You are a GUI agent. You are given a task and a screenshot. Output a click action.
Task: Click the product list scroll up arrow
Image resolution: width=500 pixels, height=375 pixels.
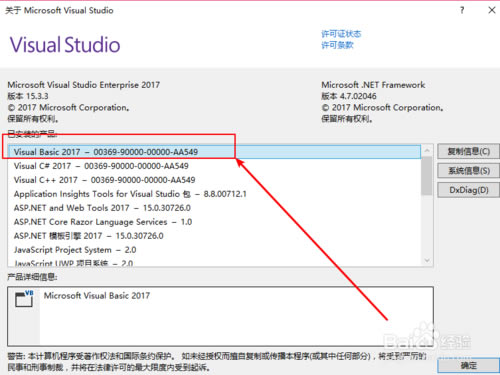click(x=427, y=151)
